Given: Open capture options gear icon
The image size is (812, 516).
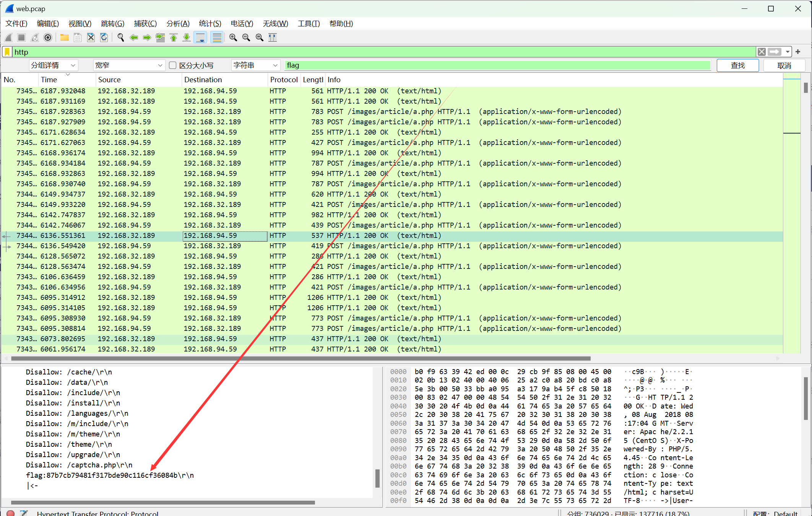Looking at the screenshot, I should [x=48, y=37].
